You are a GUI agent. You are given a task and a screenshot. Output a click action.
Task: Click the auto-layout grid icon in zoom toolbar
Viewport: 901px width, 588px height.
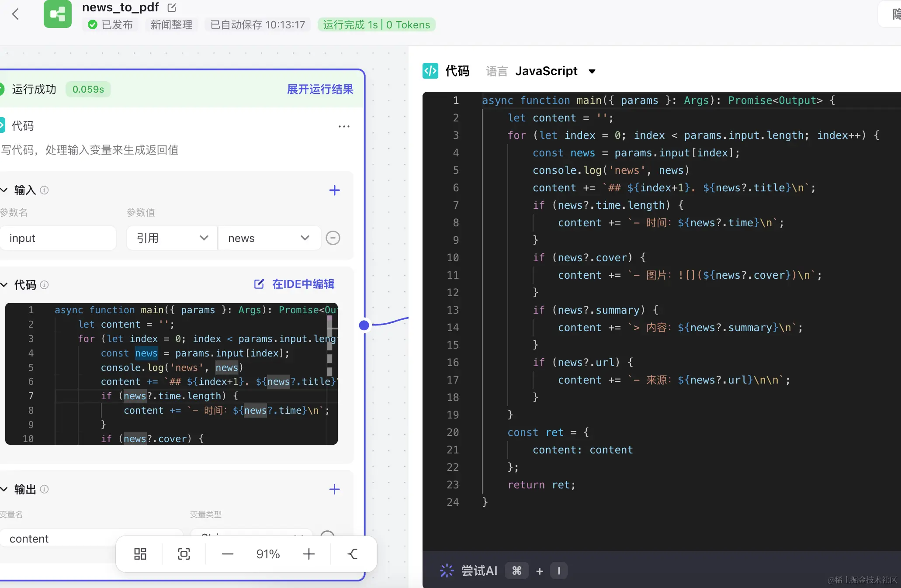140,554
